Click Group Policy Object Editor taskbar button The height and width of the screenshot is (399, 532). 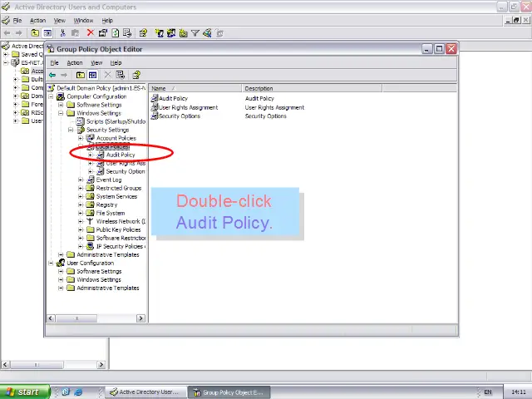pyautogui.click(x=229, y=392)
